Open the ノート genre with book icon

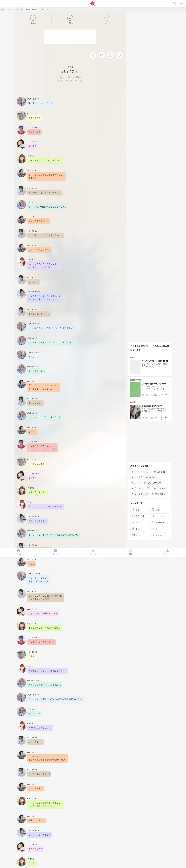pyautogui.click(x=140, y=535)
